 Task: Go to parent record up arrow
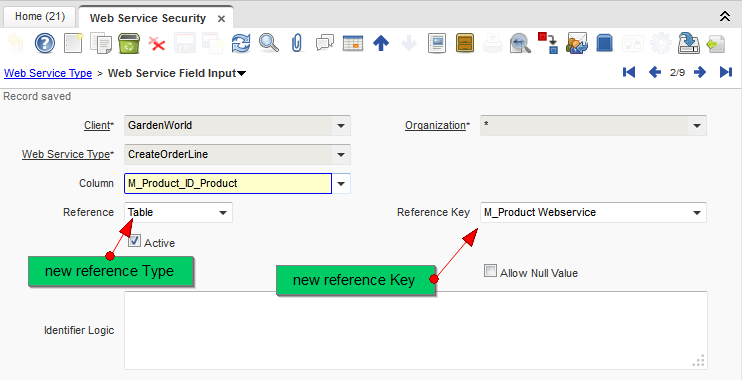click(380, 44)
